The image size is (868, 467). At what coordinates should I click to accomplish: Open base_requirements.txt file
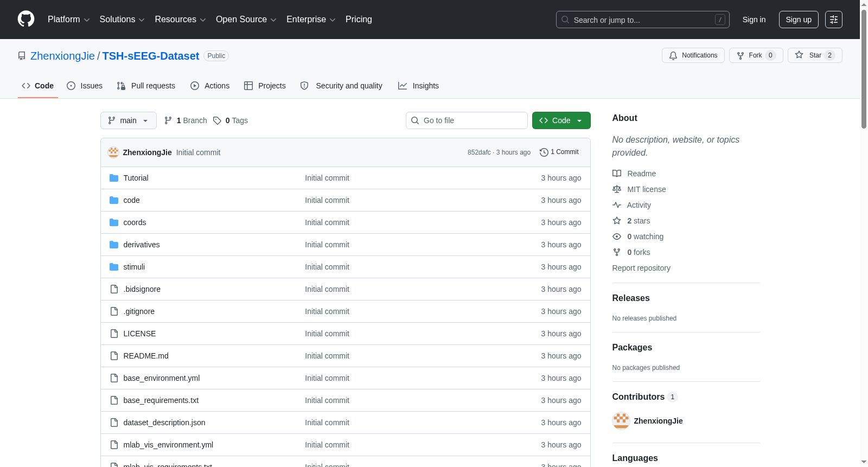161,400
